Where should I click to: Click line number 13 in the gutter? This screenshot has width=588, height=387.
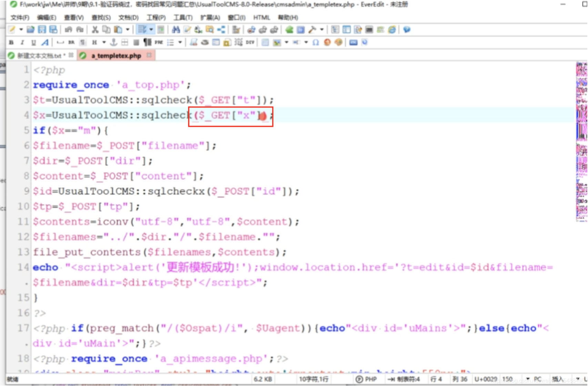pos(23,252)
